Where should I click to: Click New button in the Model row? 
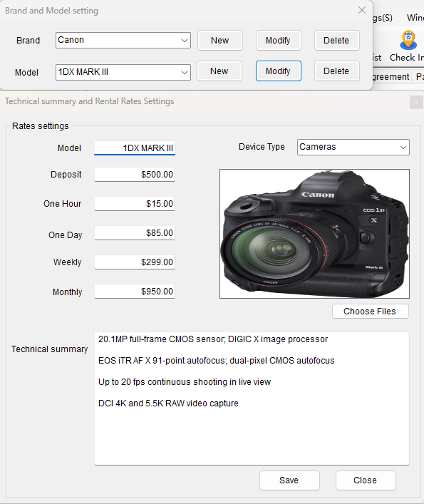[x=219, y=71]
